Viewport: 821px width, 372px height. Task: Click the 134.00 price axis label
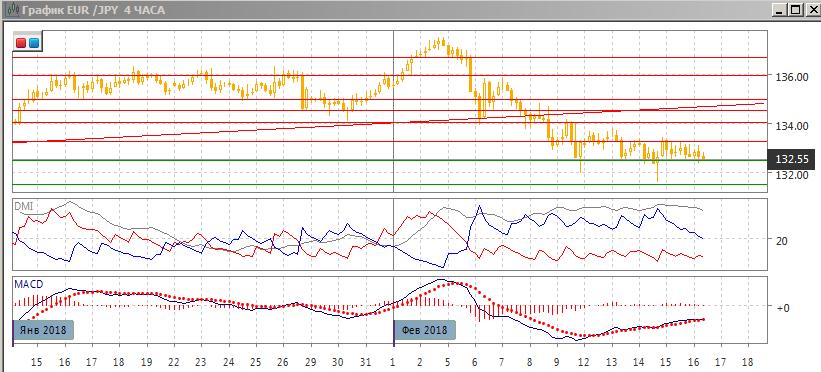point(792,126)
